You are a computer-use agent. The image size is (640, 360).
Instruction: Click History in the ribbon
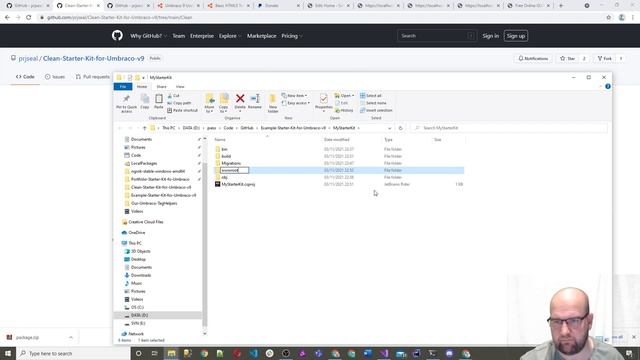(x=344, y=110)
